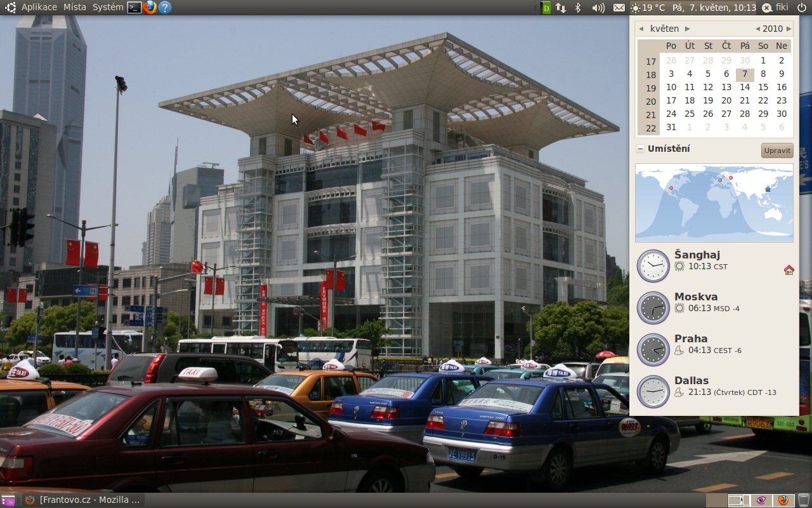Go to next month after květen
Viewport: 812px width, 508px height.
tap(687, 29)
